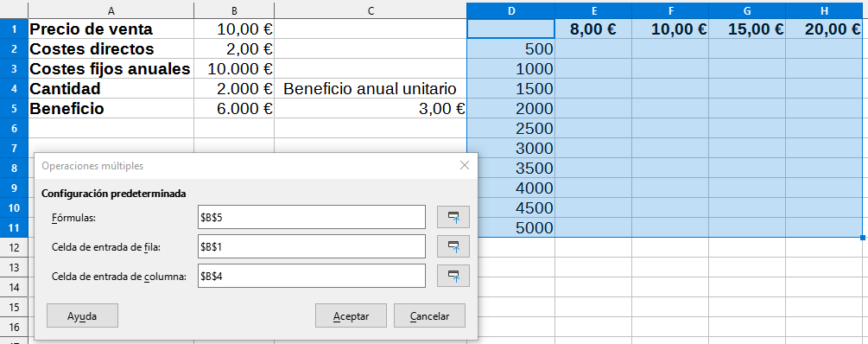
Task: Click cell 'Beneficio' in column A
Action: (x=111, y=109)
